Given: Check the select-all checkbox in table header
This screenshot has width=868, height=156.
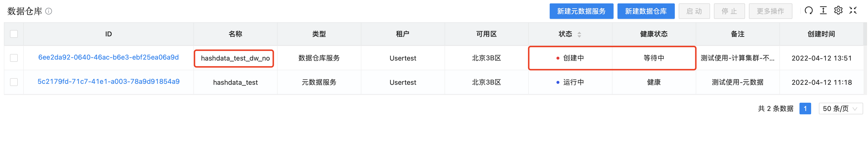Looking at the screenshot, I should (x=13, y=34).
